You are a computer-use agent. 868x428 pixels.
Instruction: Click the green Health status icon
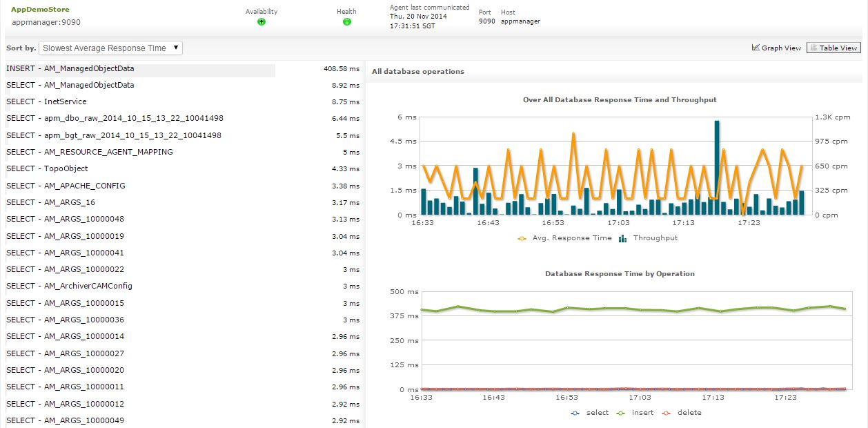tap(346, 21)
